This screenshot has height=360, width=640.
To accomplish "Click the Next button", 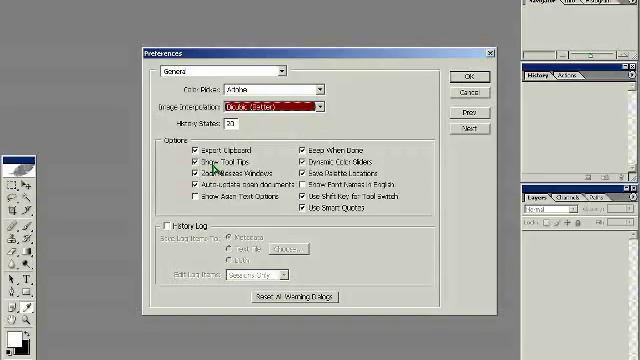I will click(x=470, y=129).
